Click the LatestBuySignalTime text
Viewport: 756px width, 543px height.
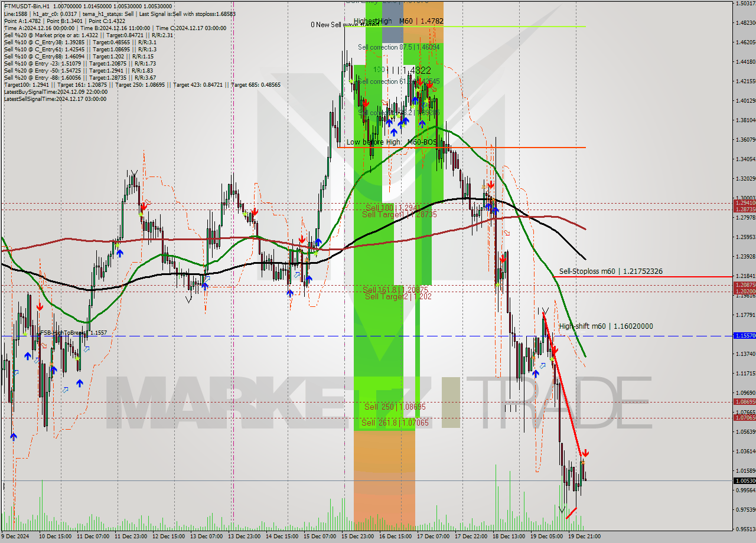pos(56,91)
